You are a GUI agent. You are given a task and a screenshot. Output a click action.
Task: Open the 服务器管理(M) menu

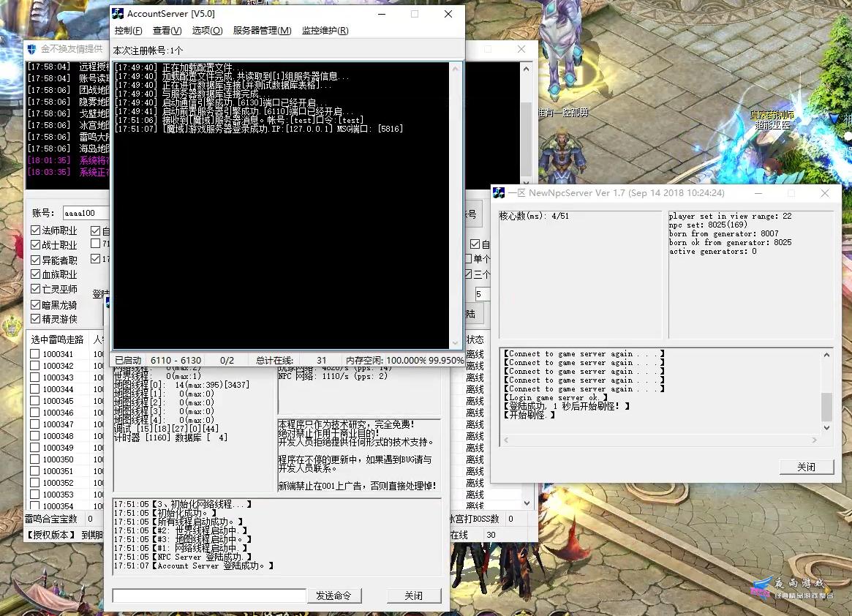coord(262,31)
